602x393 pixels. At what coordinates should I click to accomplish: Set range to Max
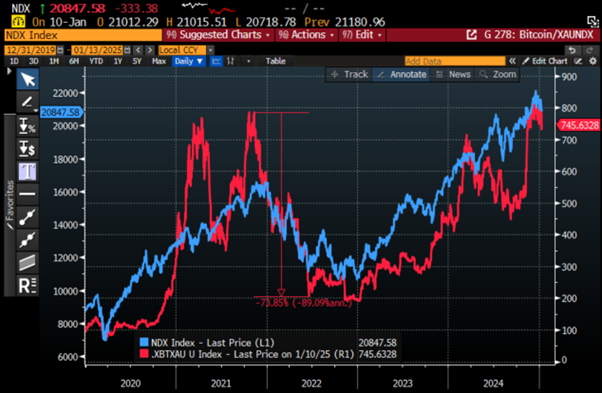pos(159,61)
